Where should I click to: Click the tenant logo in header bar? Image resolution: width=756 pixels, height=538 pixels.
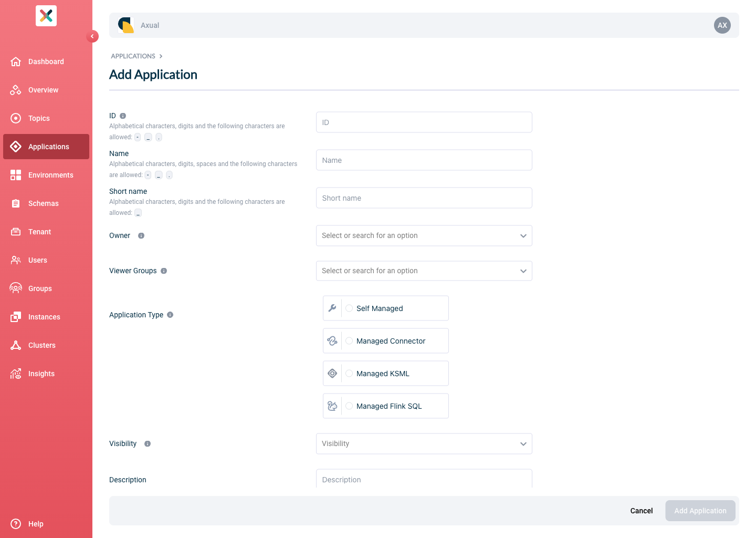tap(126, 25)
